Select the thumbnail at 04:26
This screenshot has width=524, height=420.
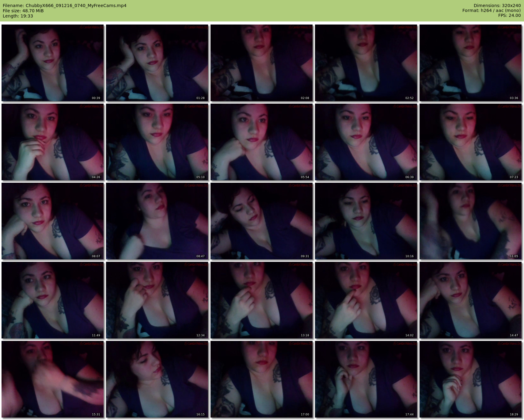click(53, 142)
